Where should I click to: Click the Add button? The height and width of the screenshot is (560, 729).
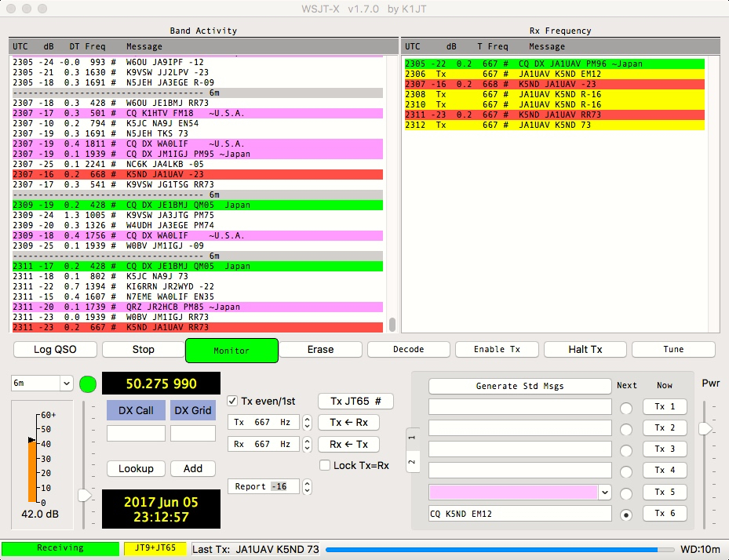tap(193, 468)
